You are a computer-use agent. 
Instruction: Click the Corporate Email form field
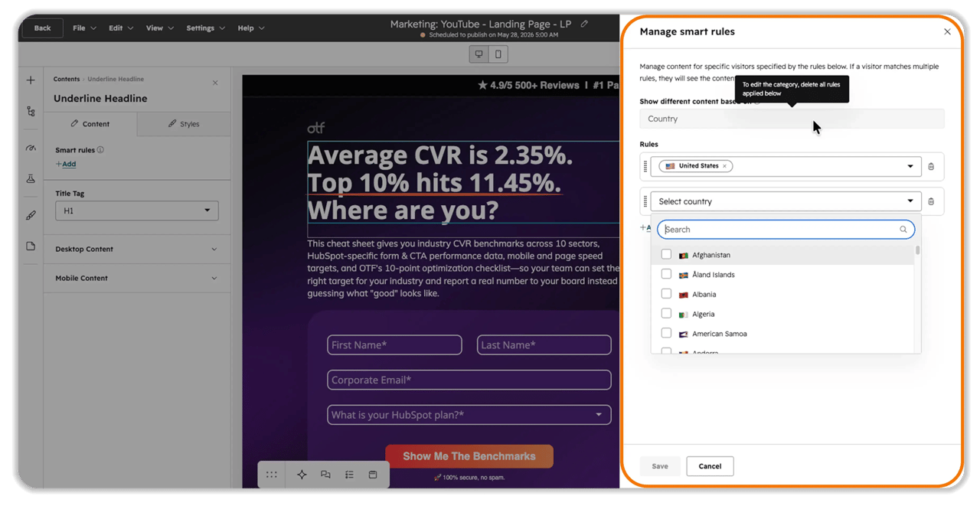[469, 380]
